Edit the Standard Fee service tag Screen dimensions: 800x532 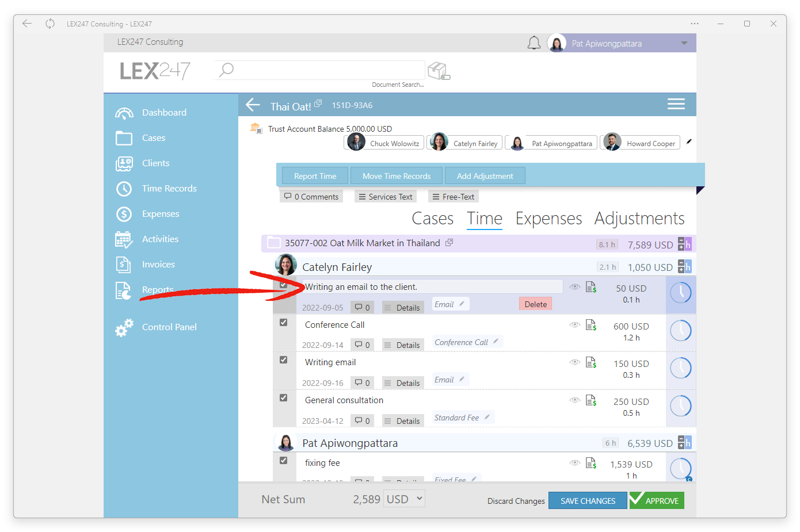click(x=463, y=418)
